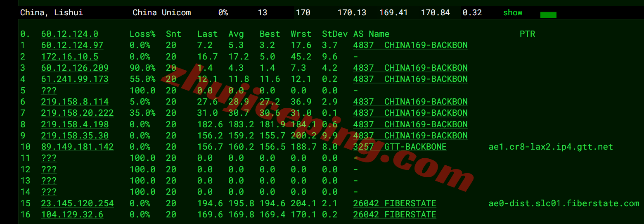Open IP link 219.158.35.30
Screen dimensions: 644x224
click(75, 136)
